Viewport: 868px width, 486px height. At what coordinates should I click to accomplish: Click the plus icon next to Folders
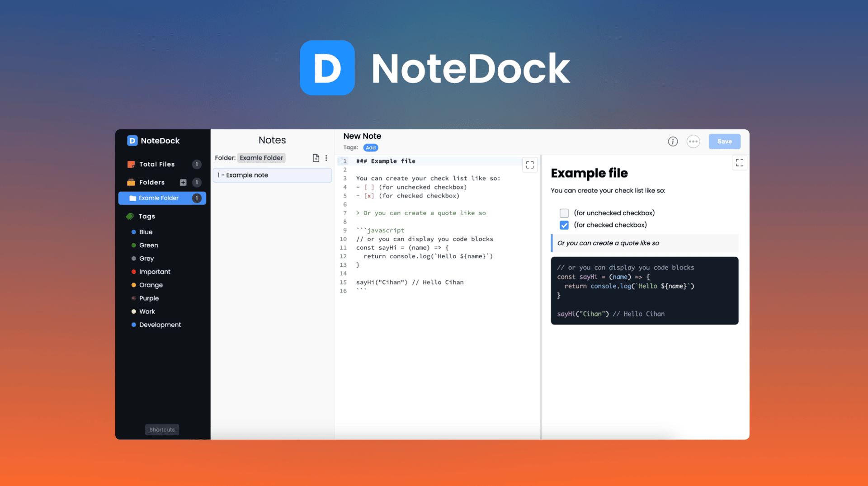coord(183,182)
